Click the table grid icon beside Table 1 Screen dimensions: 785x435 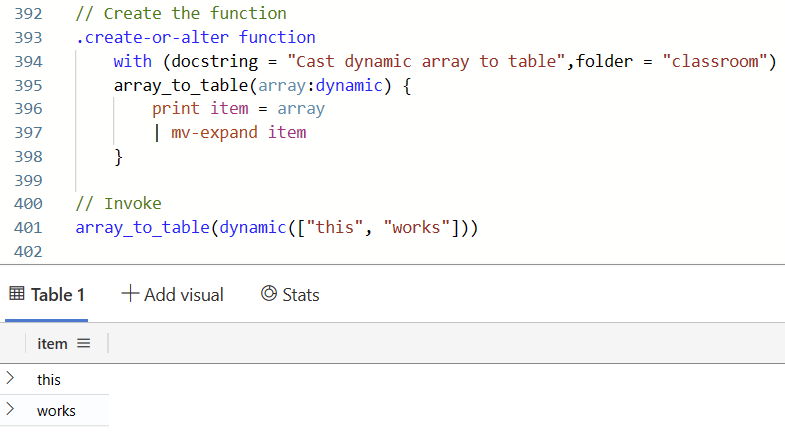pyautogui.click(x=16, y=294)
